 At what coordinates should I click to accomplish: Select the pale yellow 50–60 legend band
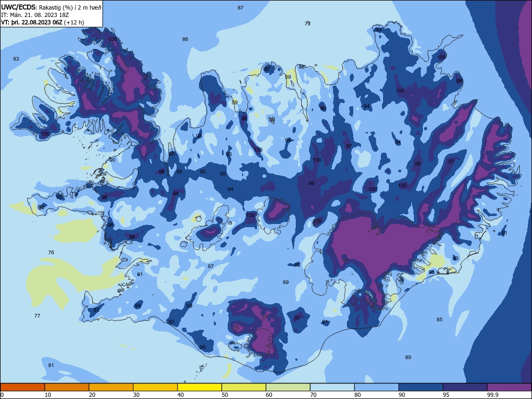click(x=244, y=387)
